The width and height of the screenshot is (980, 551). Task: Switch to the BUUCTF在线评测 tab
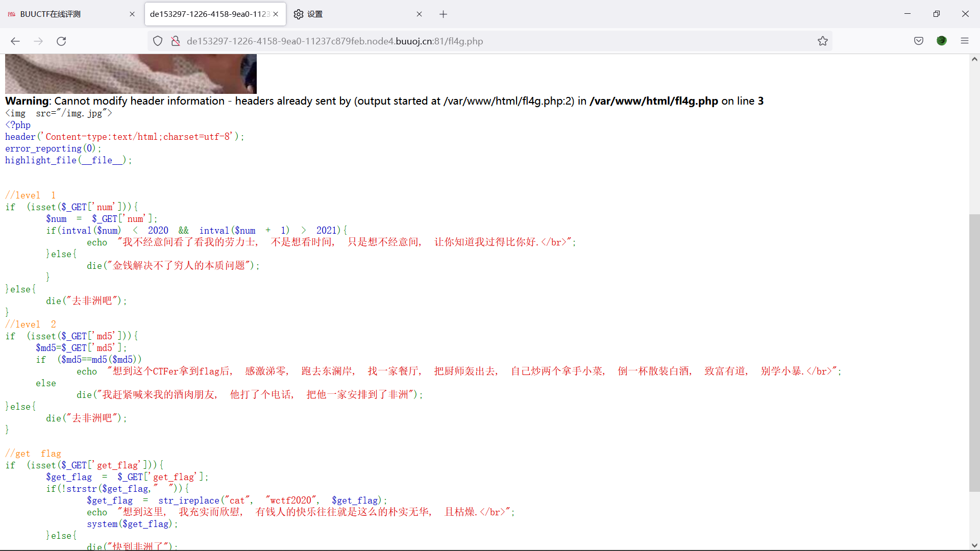point(66,14)
